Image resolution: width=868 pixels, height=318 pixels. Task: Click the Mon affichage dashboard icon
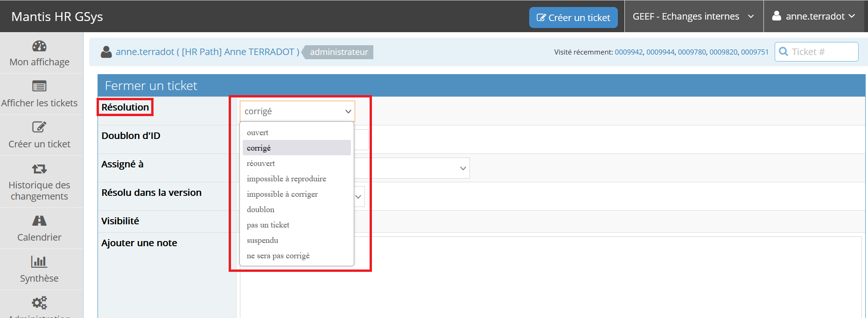click(39, 46)
